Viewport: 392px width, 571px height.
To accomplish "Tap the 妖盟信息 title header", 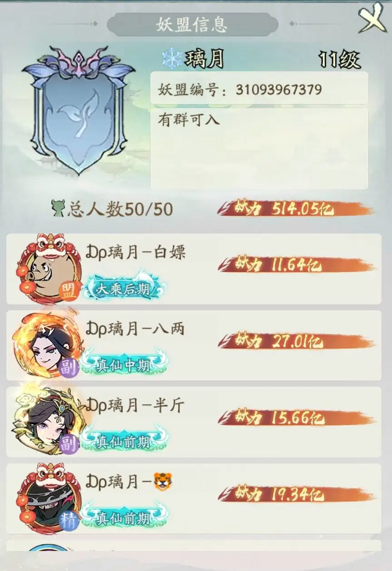I will coord(192,24).
